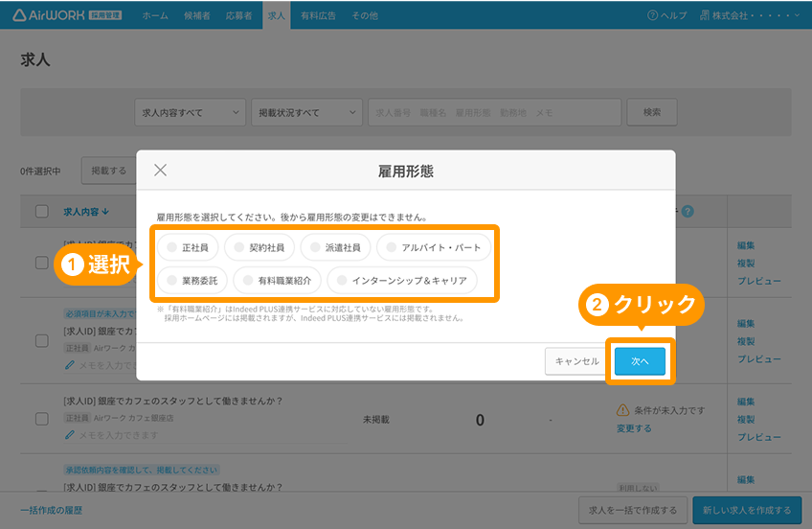Click the dialog title 雇用形態
Image resolution: width=812 pixels, height=529 pixels.
point(405,171)
